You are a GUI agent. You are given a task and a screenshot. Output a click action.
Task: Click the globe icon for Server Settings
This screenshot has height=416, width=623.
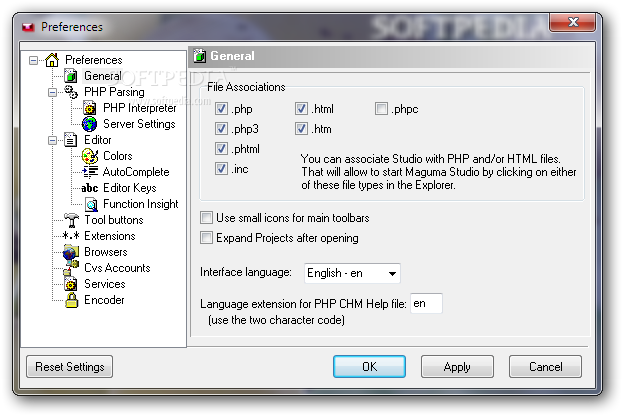[90, 124]
